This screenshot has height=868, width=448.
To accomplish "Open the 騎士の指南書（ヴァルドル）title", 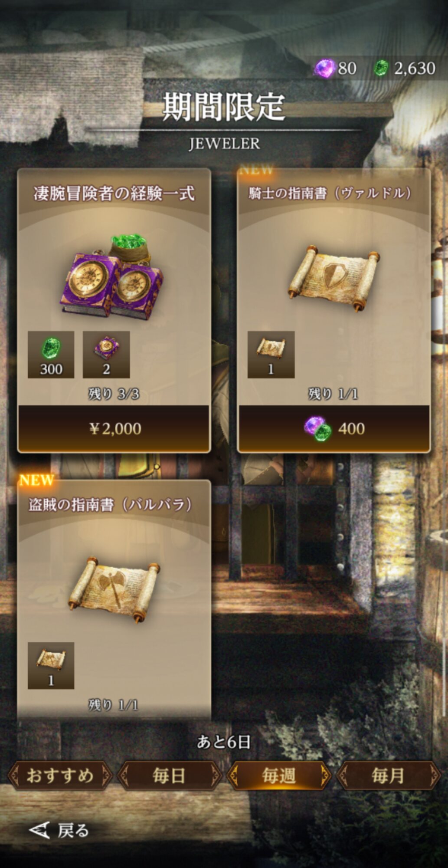I will click(330, 193).
